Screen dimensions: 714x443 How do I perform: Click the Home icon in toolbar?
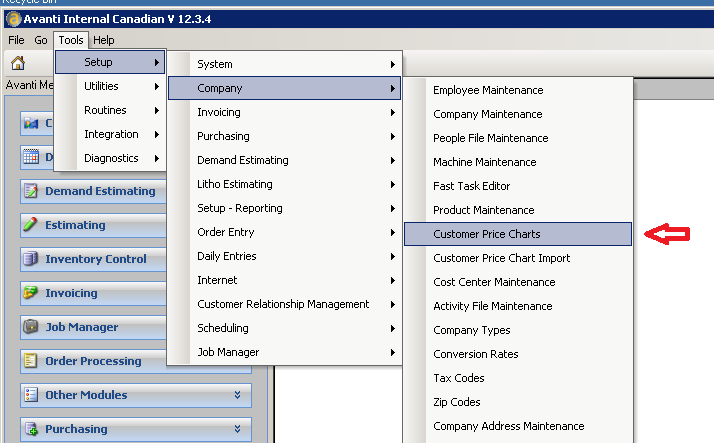18,62
